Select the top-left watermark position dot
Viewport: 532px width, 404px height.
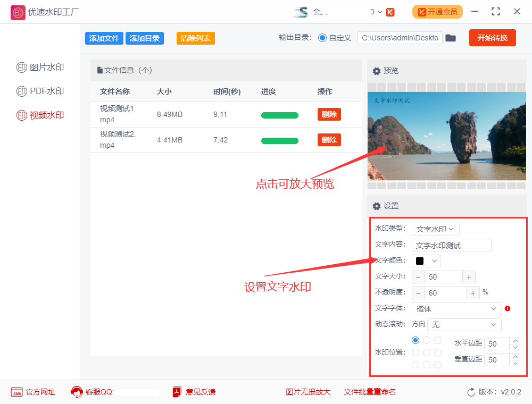[415, 340]
